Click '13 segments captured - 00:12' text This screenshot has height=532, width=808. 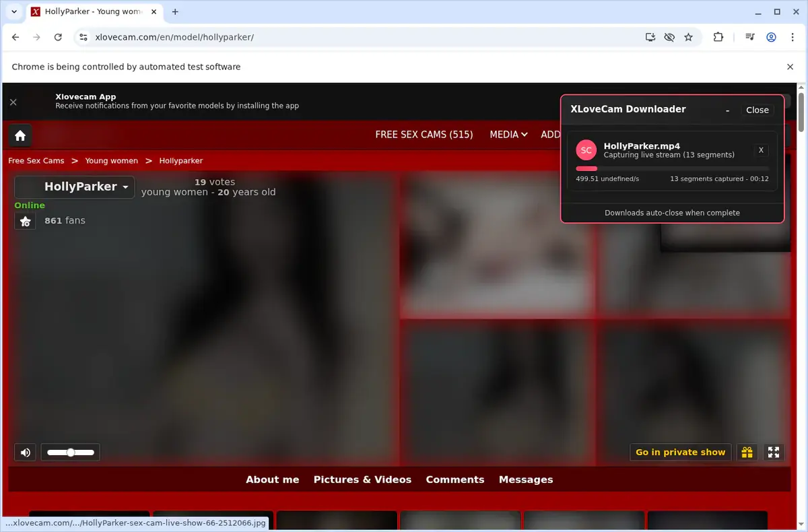pyautogui.click(x=719, y=179)
